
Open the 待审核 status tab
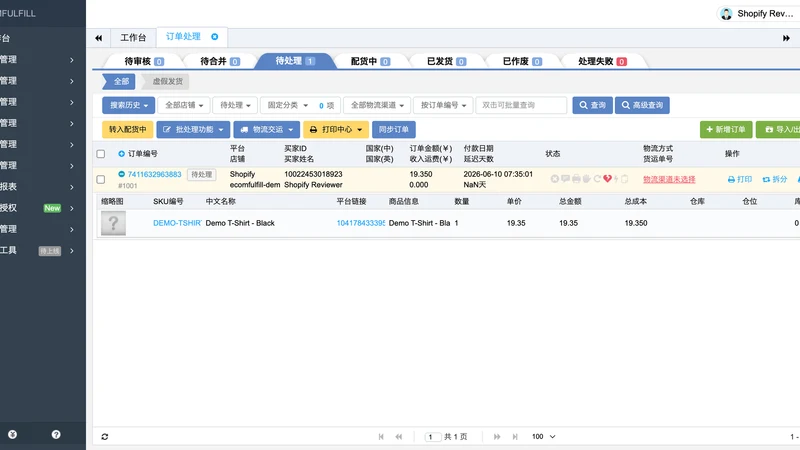(x=144, y=61)
